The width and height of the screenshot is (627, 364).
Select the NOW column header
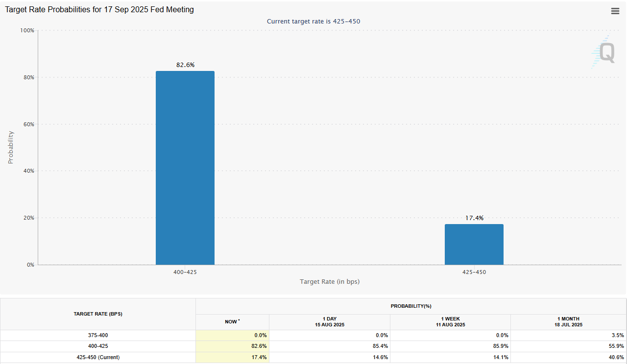click(x=232, y=322)
